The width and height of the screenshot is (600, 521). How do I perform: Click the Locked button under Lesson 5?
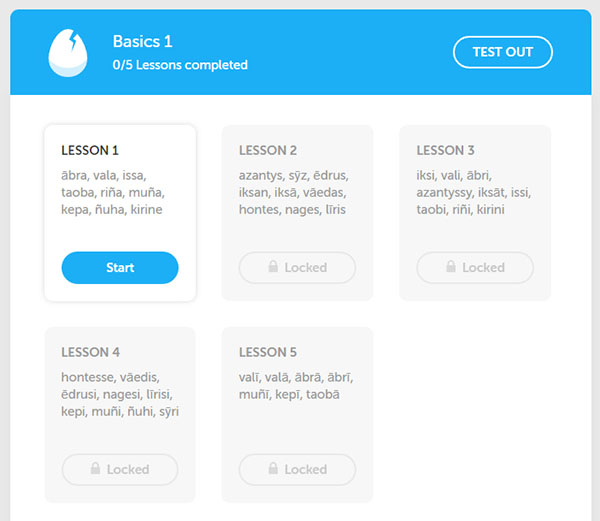pyautogui.click(x=297, y=469)
